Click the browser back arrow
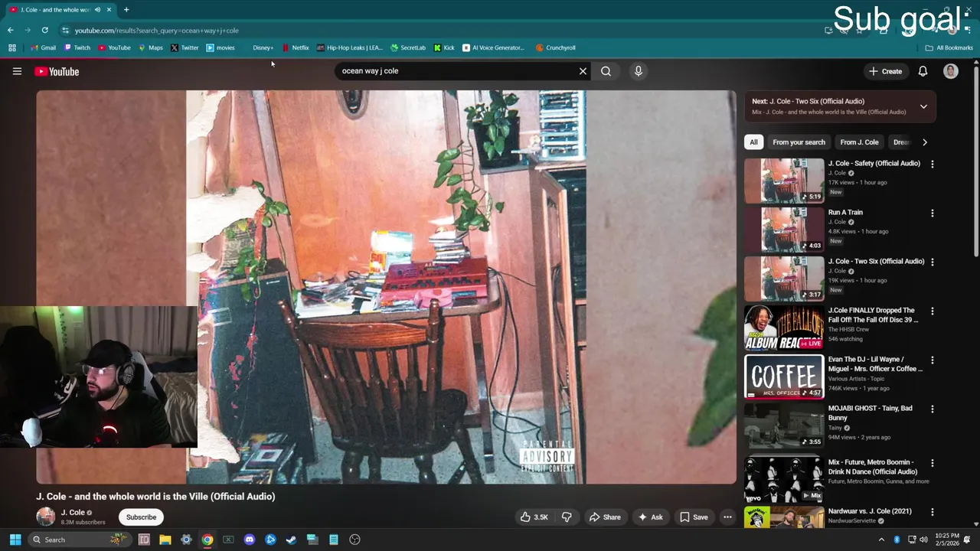This screenshot has width=980, height=551. coord(11,31)
